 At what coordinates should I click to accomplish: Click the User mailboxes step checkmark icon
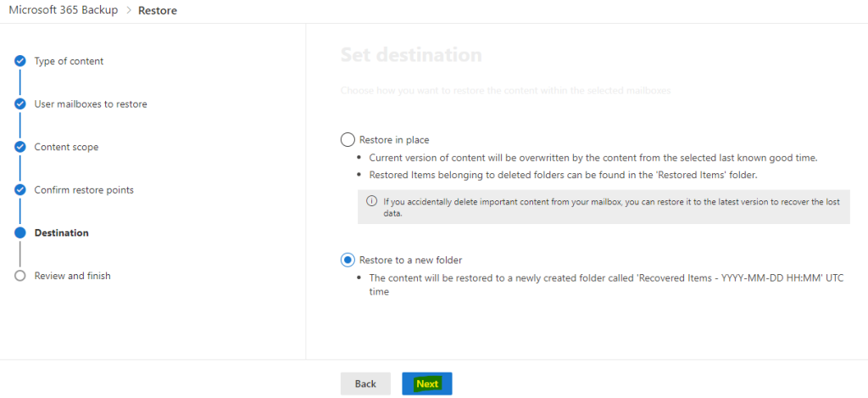click(20, 104)
